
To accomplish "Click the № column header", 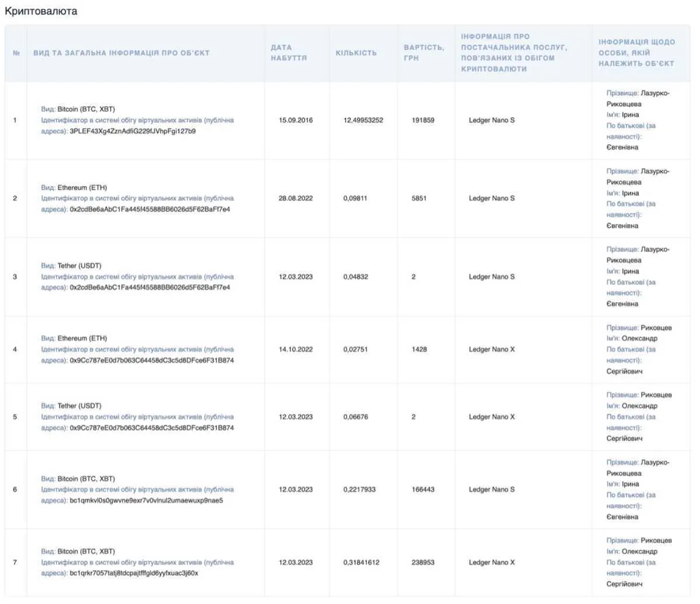I will click(x=16, y=53).
